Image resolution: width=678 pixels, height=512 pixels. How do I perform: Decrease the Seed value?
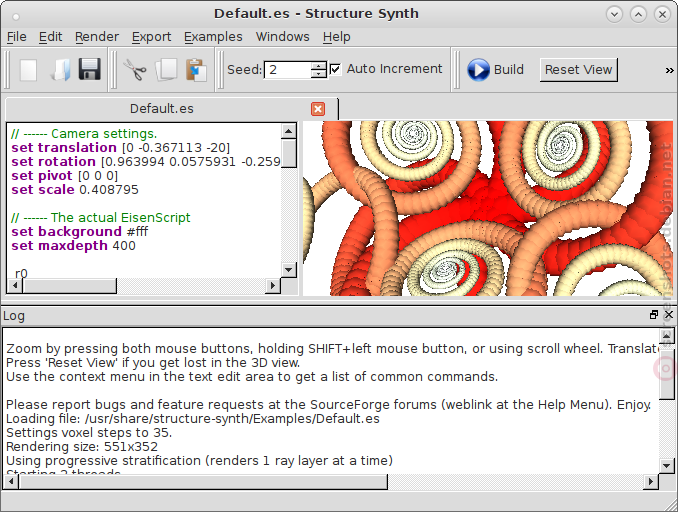click(319, 74)
